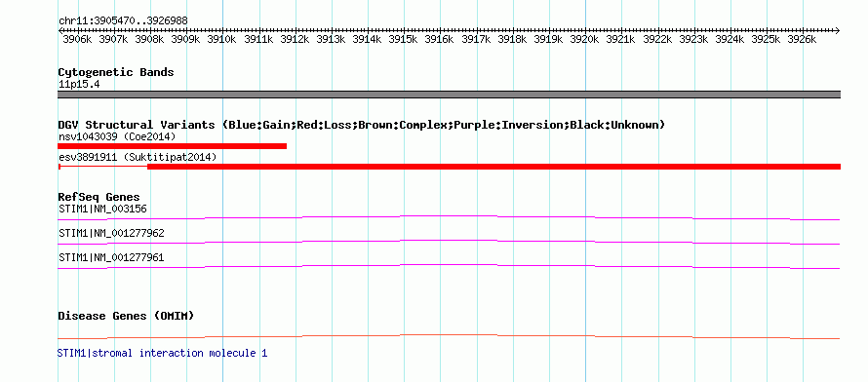The height and width of the screenshot is (382, 868).
Task: Click the 3909k ruler tick label
Action: coord(186,39)
